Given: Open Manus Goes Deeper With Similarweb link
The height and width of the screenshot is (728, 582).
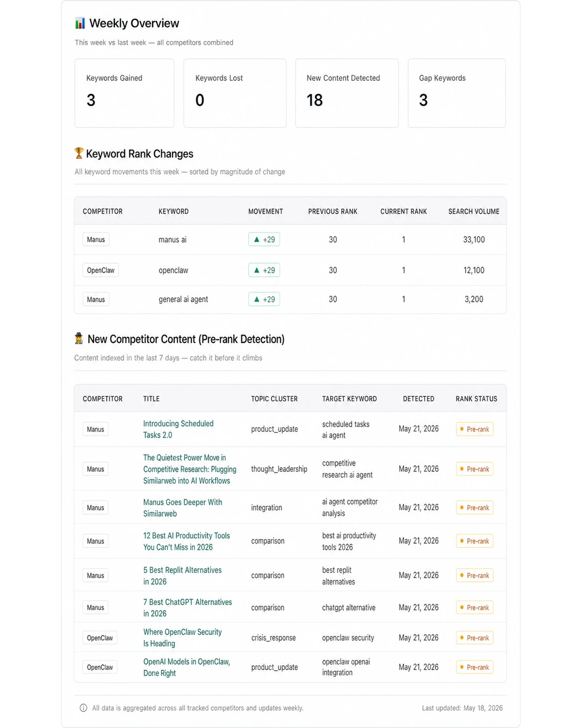Looking at the screenshot, I should click(x=183, y=508).
